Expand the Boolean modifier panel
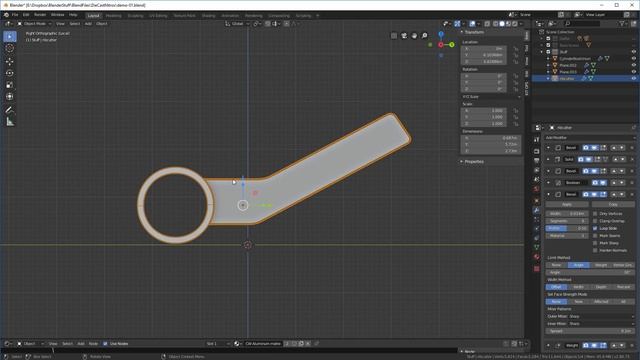640x360 pixels. [x=548, y=182]
